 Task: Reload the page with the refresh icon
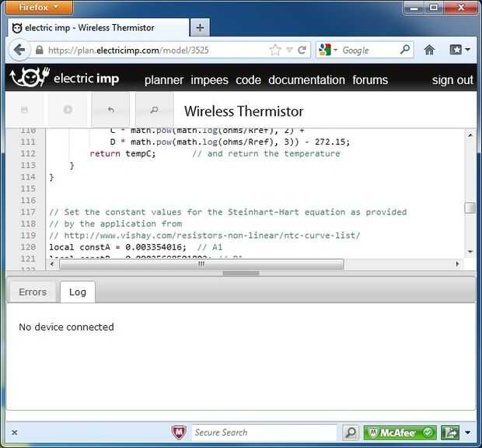(x=302, y=50)
